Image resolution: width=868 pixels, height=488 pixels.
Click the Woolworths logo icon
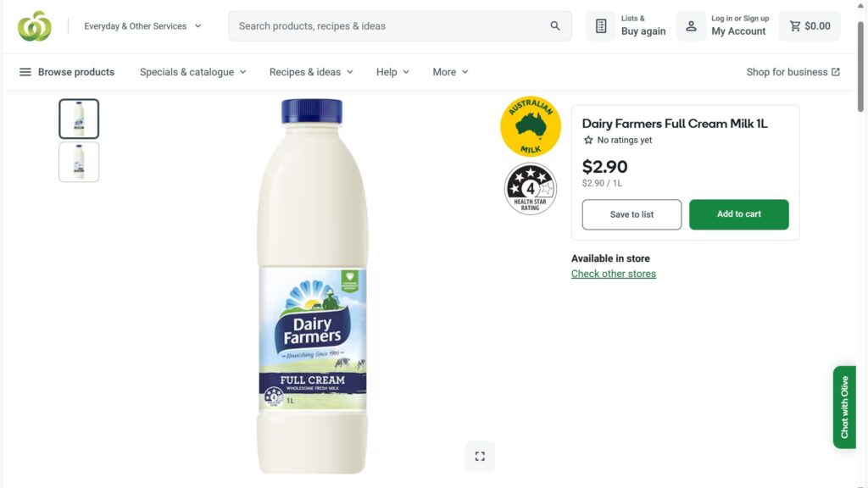tap(35, 26)
